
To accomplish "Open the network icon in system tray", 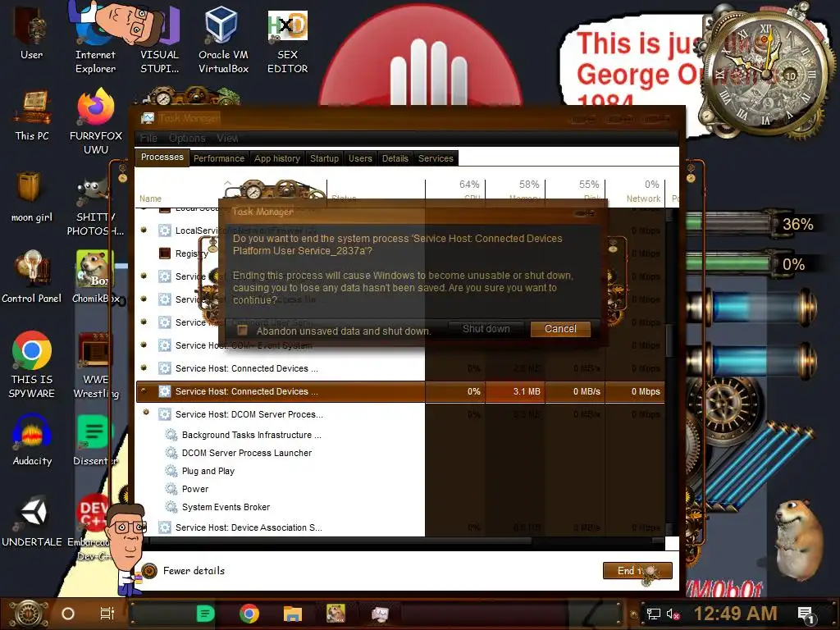I will 653,614.
